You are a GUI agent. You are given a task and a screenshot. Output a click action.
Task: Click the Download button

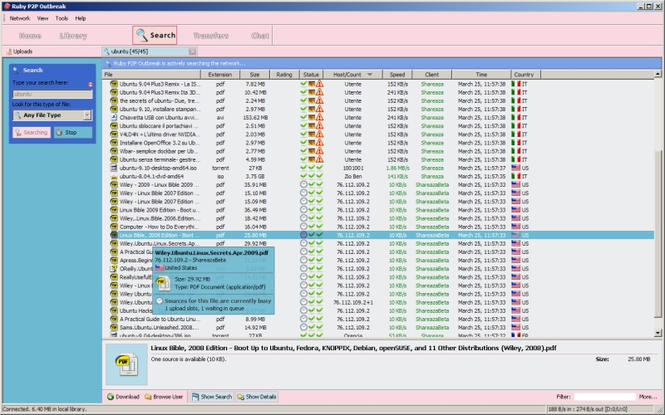(x=123, y=397)
